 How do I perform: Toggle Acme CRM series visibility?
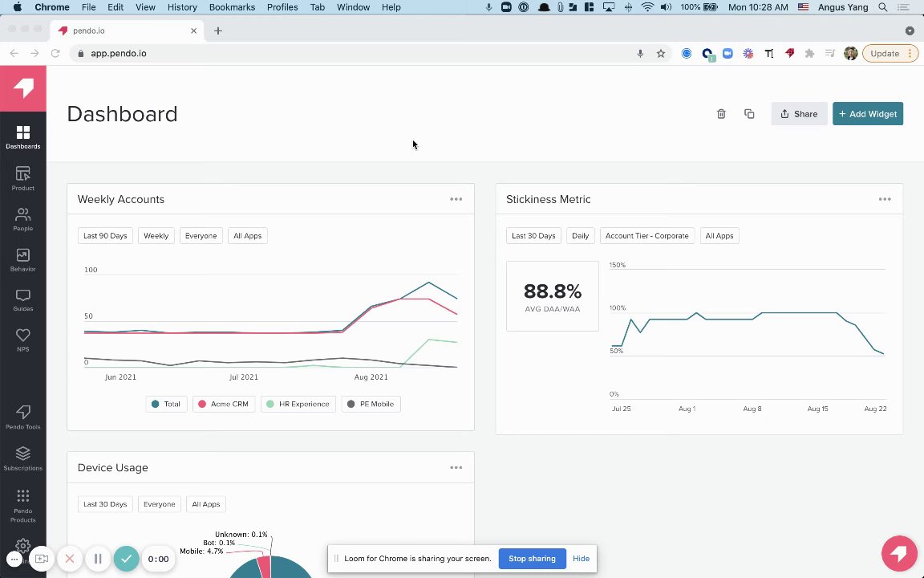pyautogui.click(x=224, y=404)
